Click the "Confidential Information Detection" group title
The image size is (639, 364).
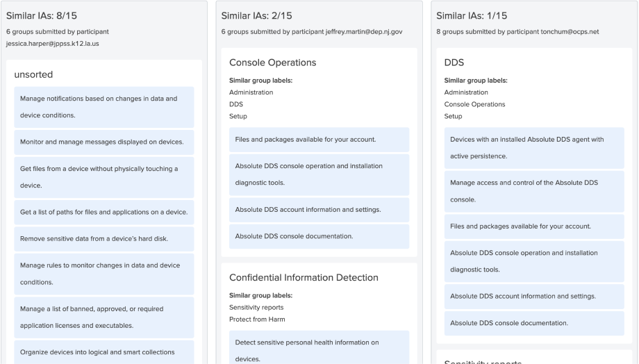(304, 278)
